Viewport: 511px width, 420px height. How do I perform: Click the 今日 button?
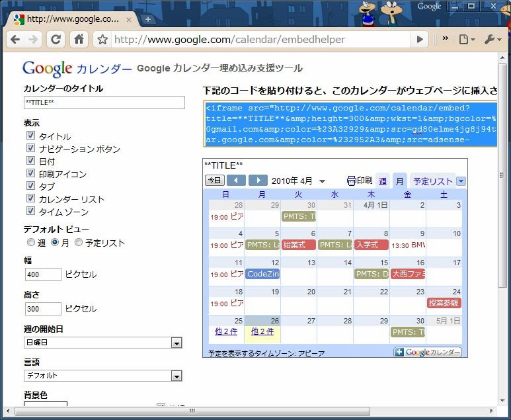(x=214, y=181)
